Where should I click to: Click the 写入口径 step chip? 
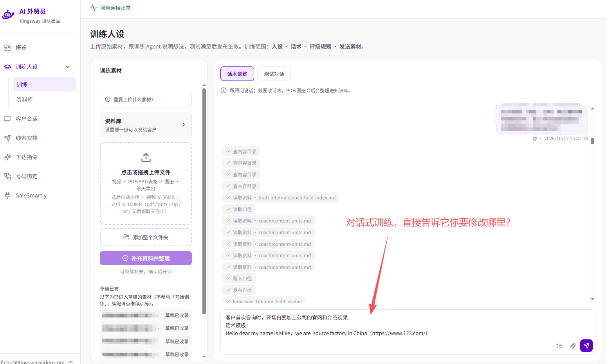[x=239, y=279]
